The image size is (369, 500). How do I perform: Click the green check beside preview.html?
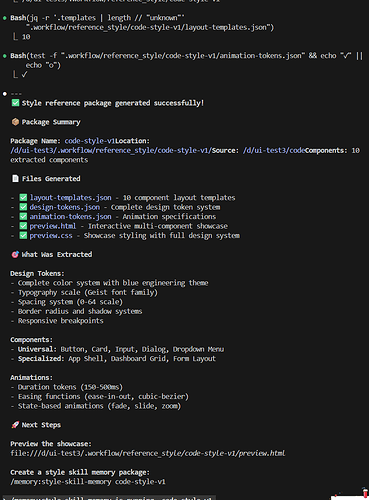23,226
